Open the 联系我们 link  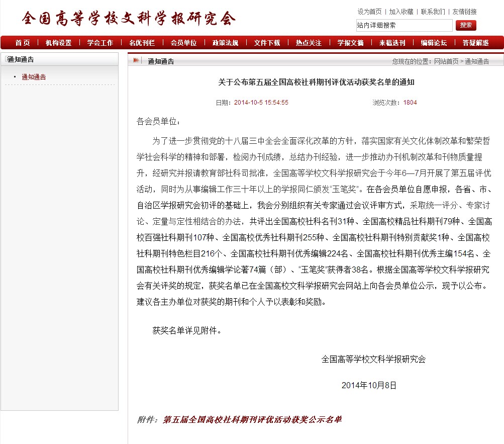point(433,12)
